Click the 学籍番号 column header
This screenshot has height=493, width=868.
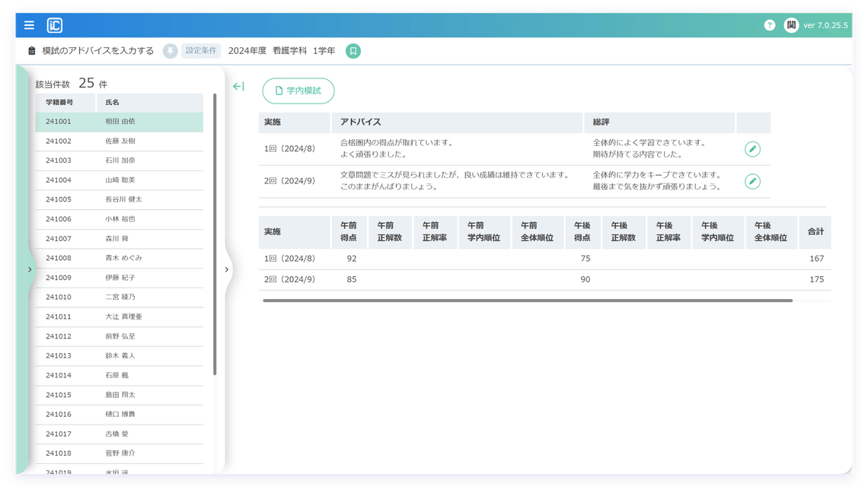(x=59, y=102)
